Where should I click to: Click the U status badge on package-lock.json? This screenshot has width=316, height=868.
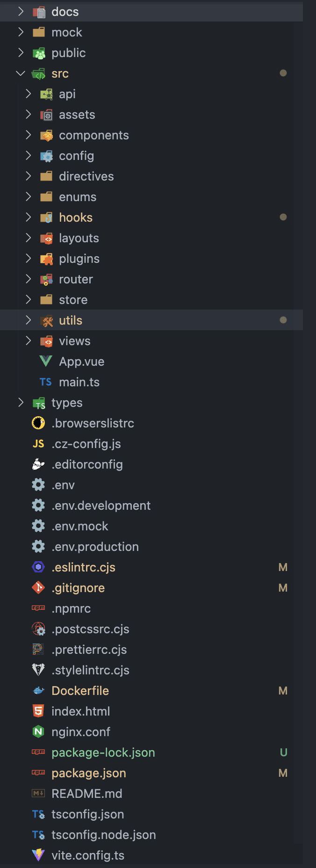283,752
